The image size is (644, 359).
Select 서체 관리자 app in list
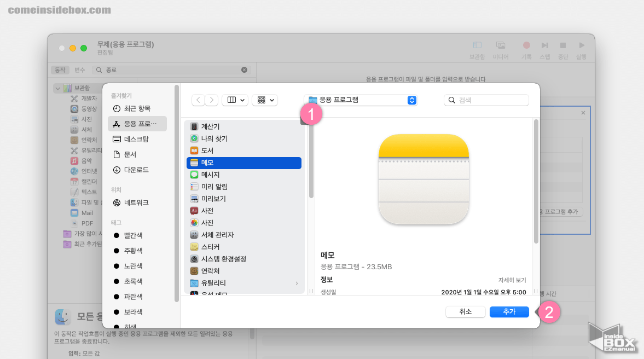(244, 235)
